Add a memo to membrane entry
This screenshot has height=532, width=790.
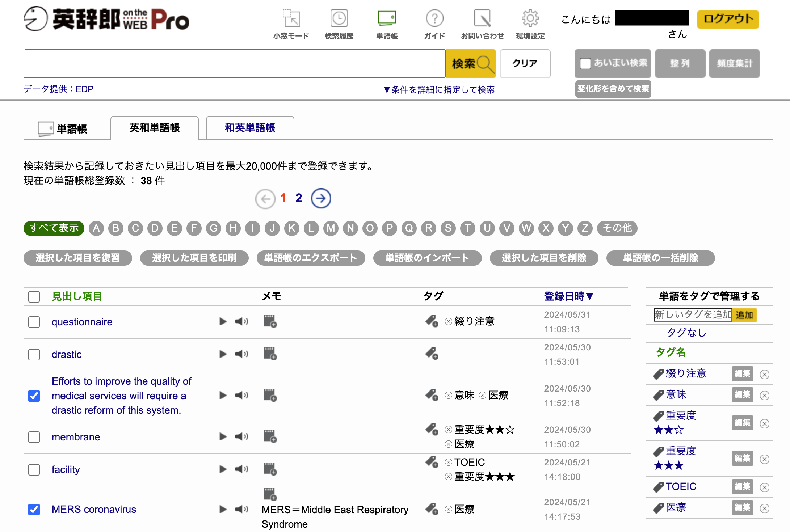click(270, 436)
